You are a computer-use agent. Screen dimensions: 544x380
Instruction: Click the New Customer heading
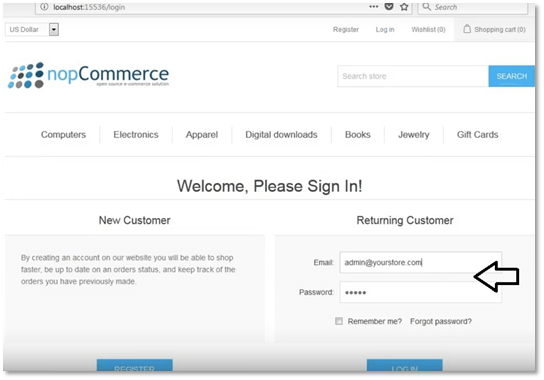pos(135,220)
